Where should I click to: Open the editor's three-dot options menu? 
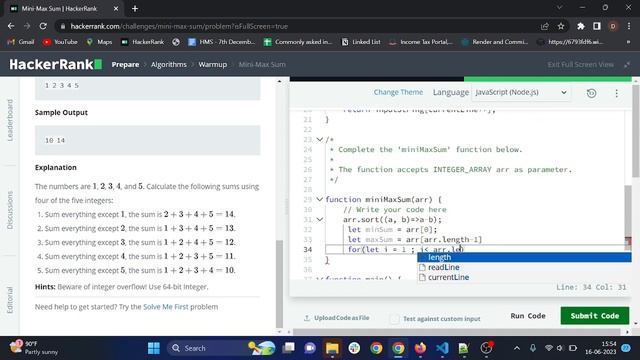[616, 93]
